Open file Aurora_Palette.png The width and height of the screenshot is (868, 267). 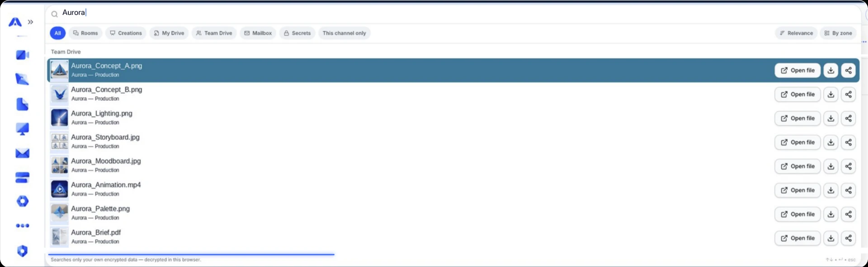(797, 214)
